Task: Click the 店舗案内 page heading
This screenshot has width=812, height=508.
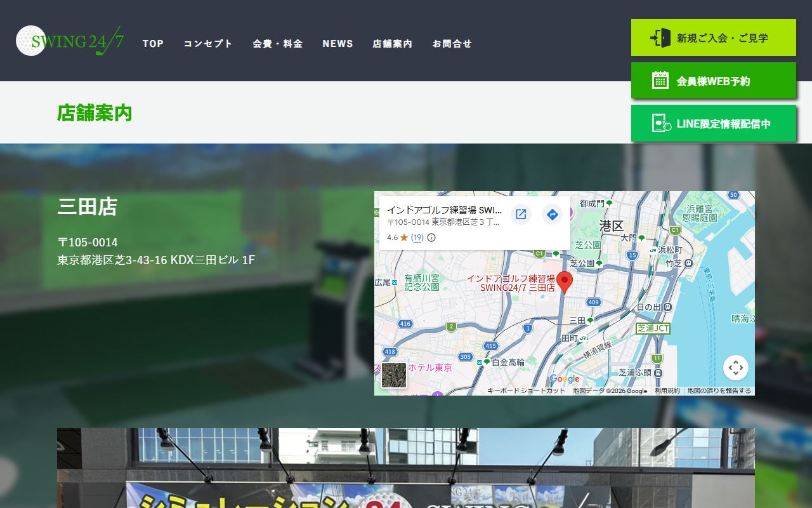Action: point(95,112)
